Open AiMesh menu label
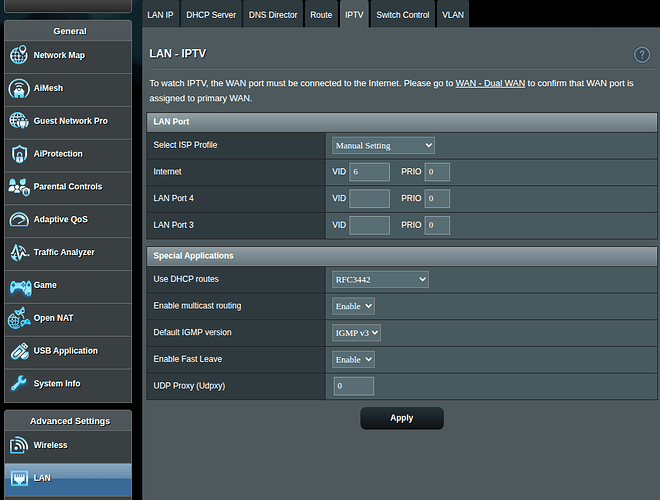The width and height of the screenshot is (660, 500). coord(48,88)
